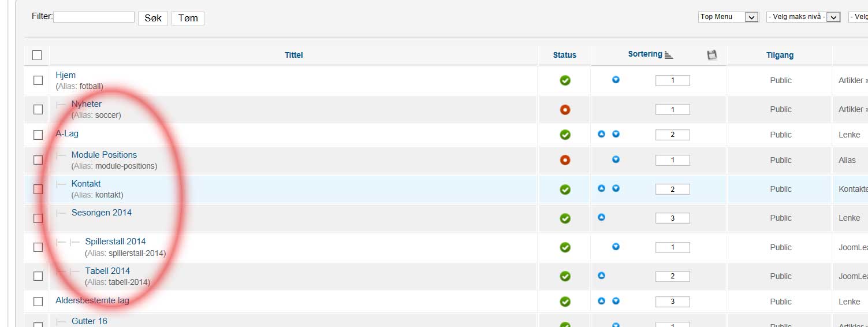Screen dimensions: 868x327
Task: Publish Nyheter via its red status icon
Action: (565, 109)
